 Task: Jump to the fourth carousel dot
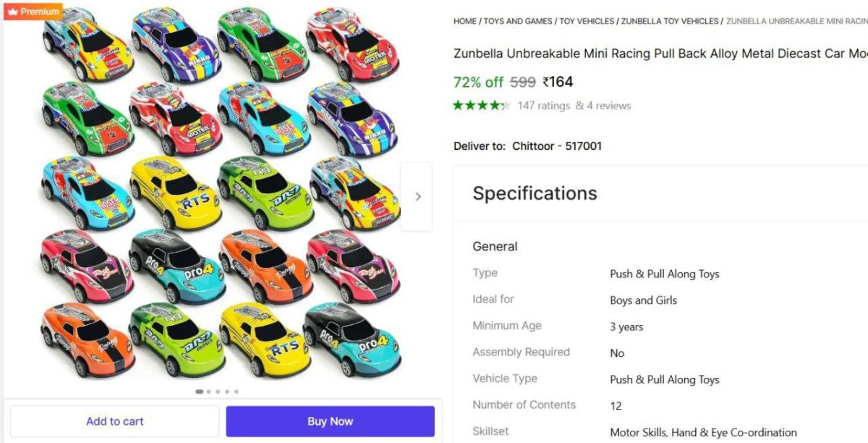(x=227, y=392)
